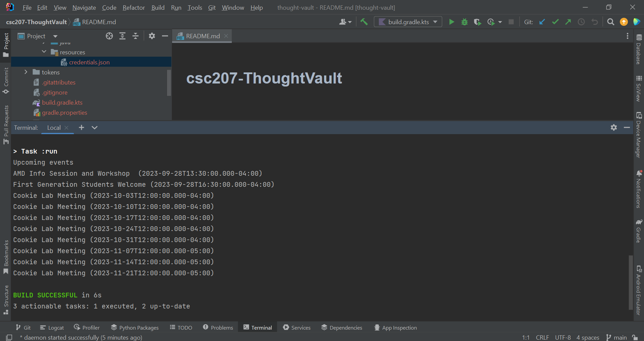Show Git history clock icon

[x=581, y=22]
